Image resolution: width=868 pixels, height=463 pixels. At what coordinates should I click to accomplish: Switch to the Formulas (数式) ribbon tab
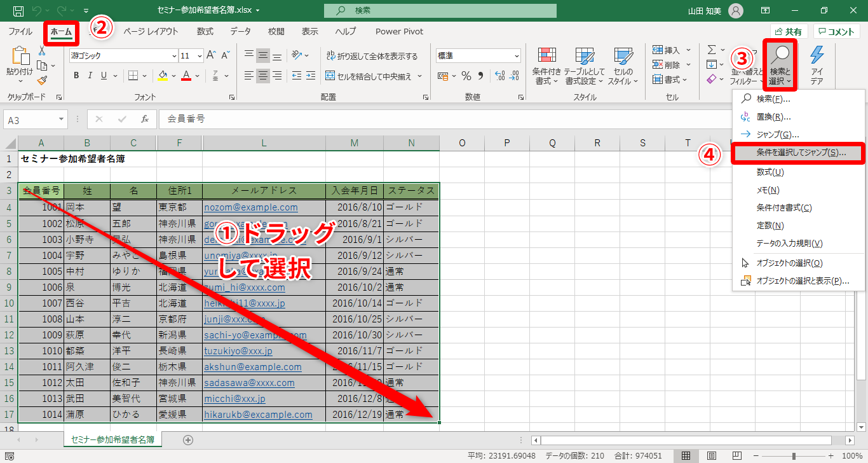tap(205, 32)
